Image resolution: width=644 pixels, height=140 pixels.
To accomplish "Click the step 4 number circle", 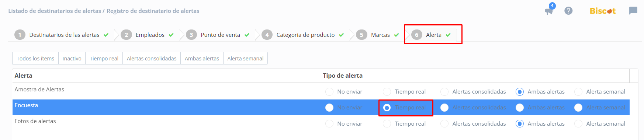I will click(x=267, y=35).
